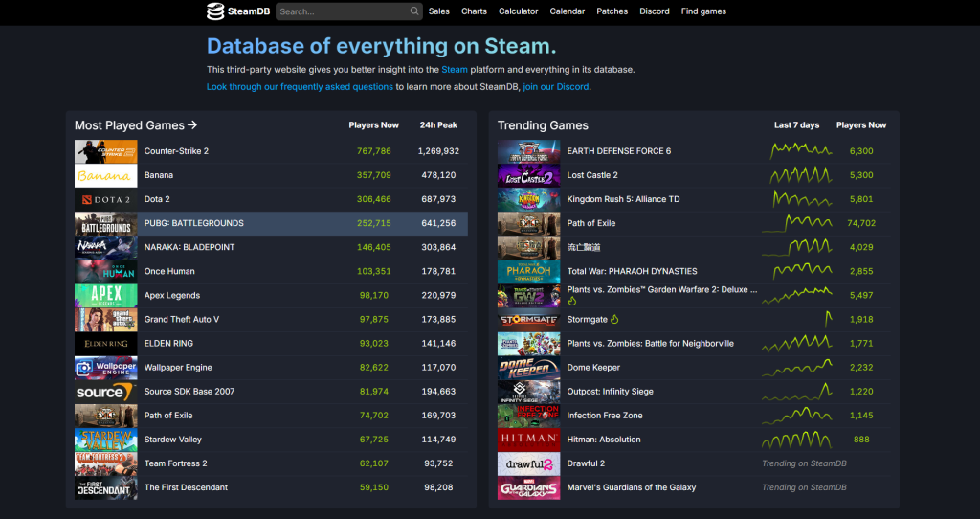Click the 流亡黯道 game title
This screenshot has width=980, height=519.
[x=584, y=247]
